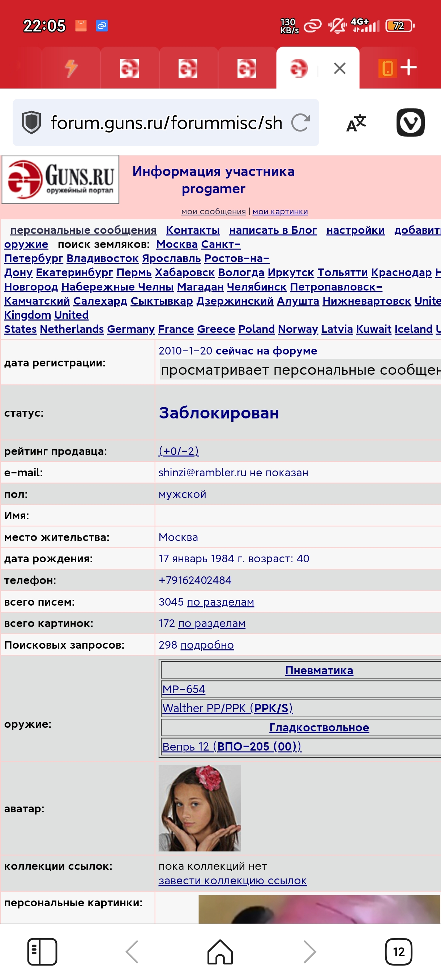Open 'мои картинки' link
441x980 pixels.
click(280, 211)
